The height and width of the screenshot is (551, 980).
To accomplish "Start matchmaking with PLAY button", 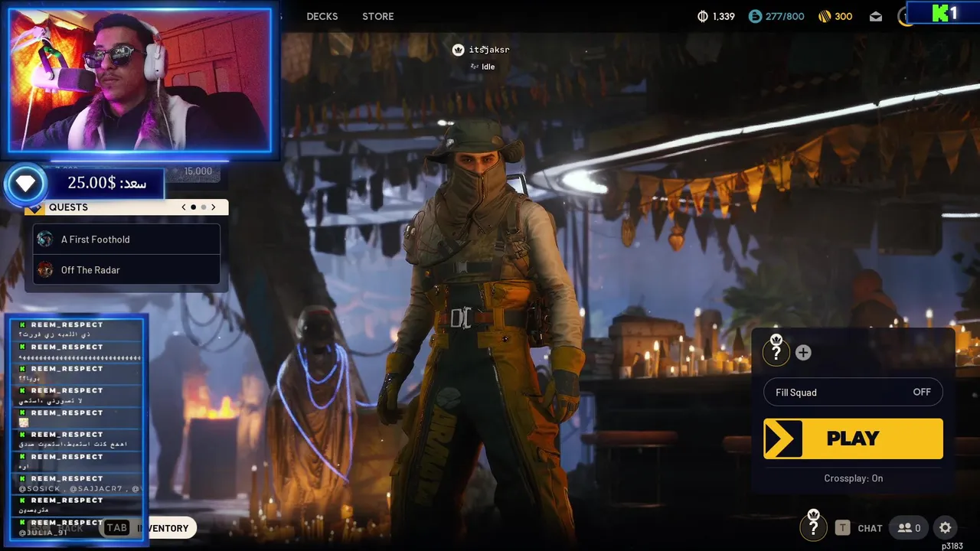I will pyautogui.click(x=853, y=439).
